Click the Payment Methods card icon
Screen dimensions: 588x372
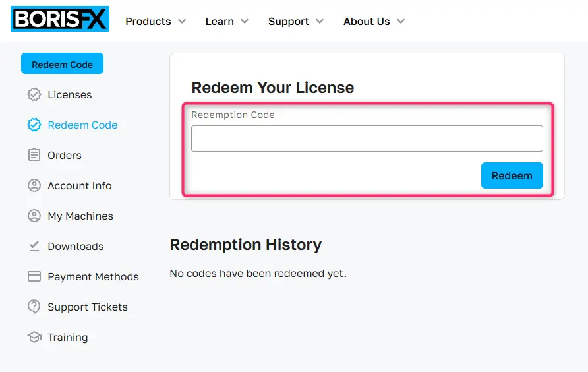[x=34, y=276]
